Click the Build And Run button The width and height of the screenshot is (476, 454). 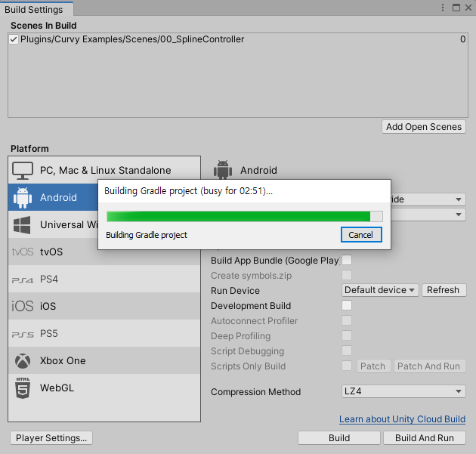click(425, 438)
